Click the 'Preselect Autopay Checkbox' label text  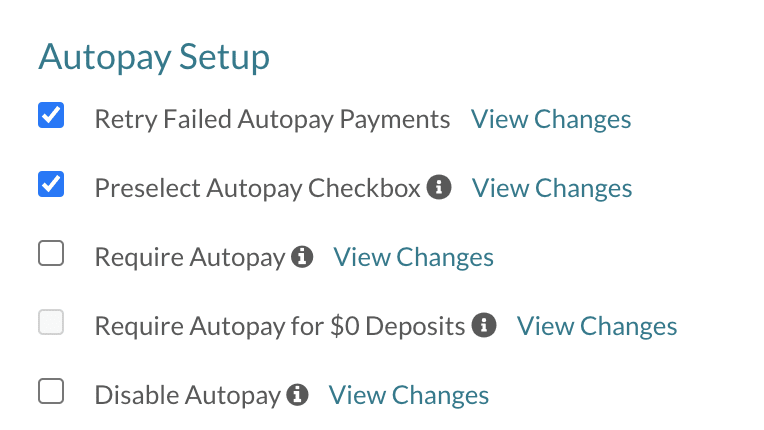257,188
